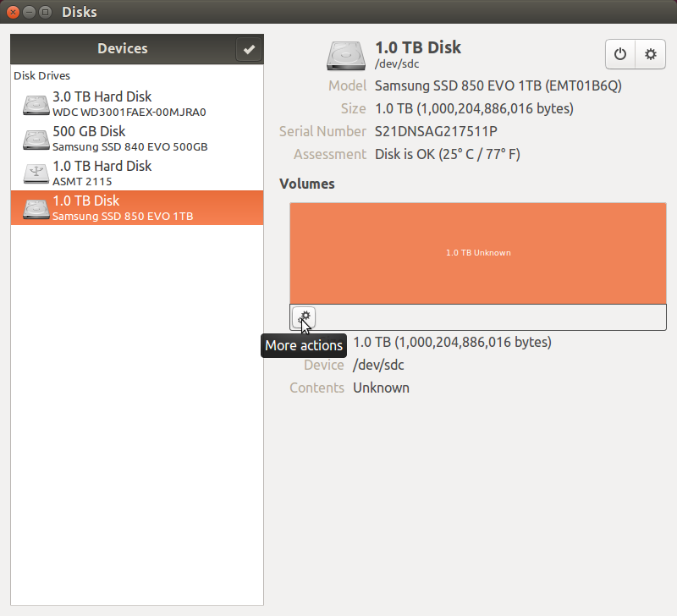Open the volume More actions gear button

[x=304, y=317]
